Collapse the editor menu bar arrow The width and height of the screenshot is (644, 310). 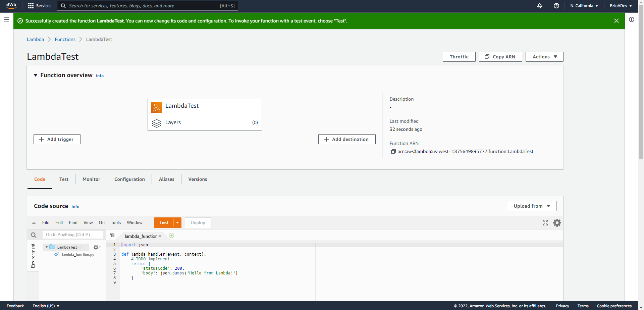click(34, 223)
